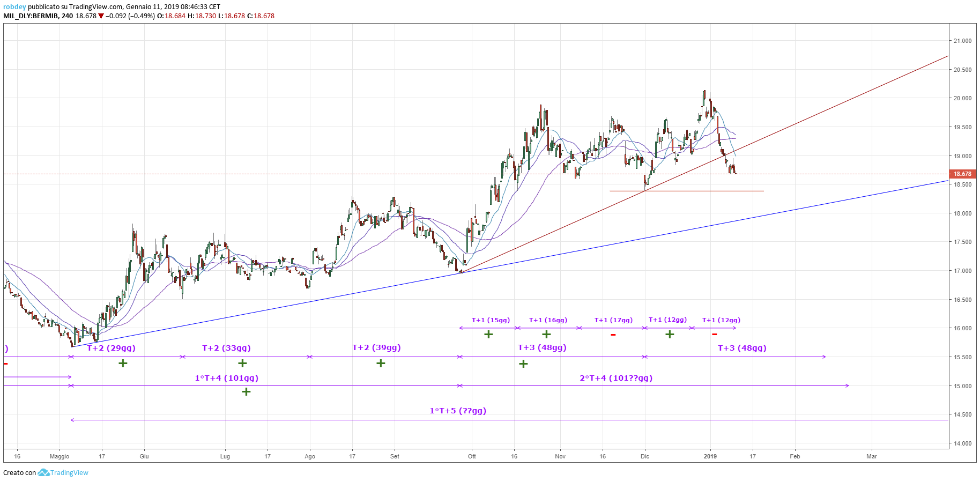Click the 19.500 price axis label
The height and width of the screenshot is (482, 980).
click(x=962, y=127)
